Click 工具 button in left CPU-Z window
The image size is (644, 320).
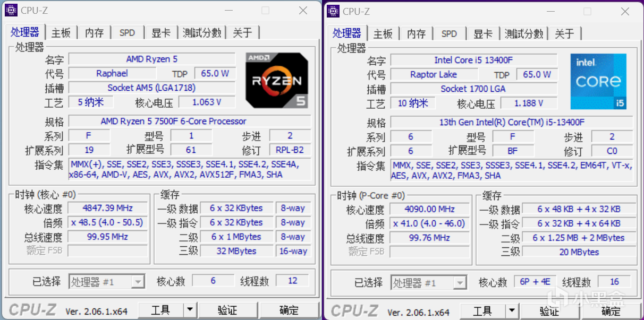(160, 310)
